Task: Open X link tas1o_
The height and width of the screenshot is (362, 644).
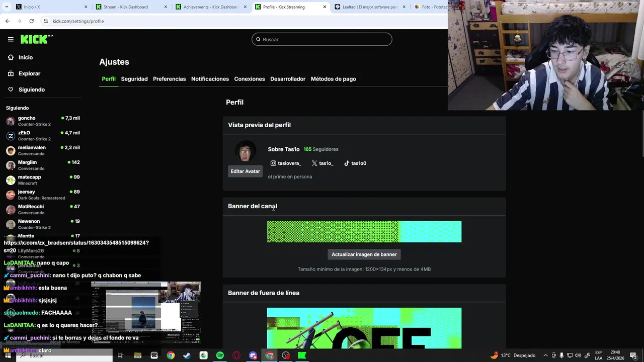Action: (323, 163)
